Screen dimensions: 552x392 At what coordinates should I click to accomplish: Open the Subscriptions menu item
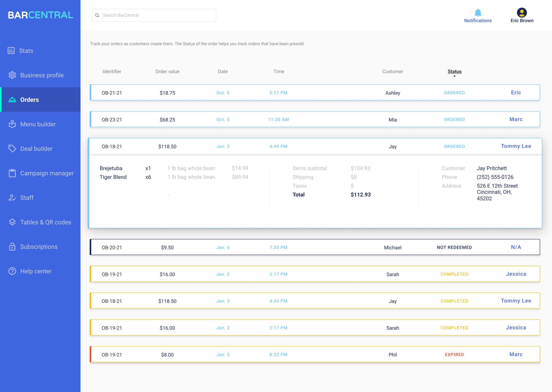(39, 247)
